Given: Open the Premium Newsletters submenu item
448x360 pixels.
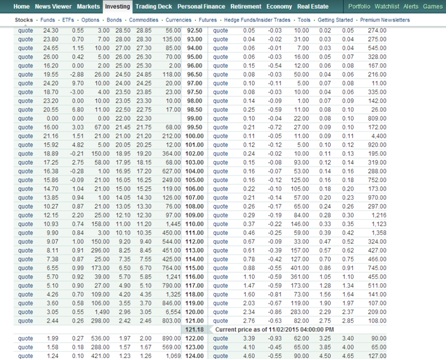Looking at the screenshot, I should tap(385, 20).
